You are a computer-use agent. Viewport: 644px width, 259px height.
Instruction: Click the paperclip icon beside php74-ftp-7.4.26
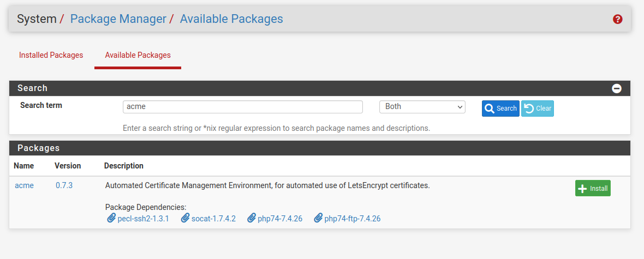pos(318,219)
